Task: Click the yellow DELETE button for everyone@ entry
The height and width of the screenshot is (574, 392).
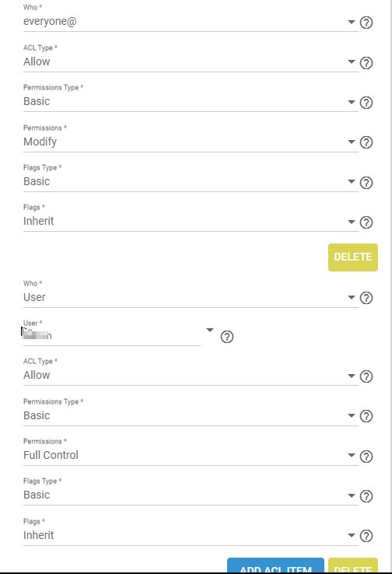Action: point(353,257)
